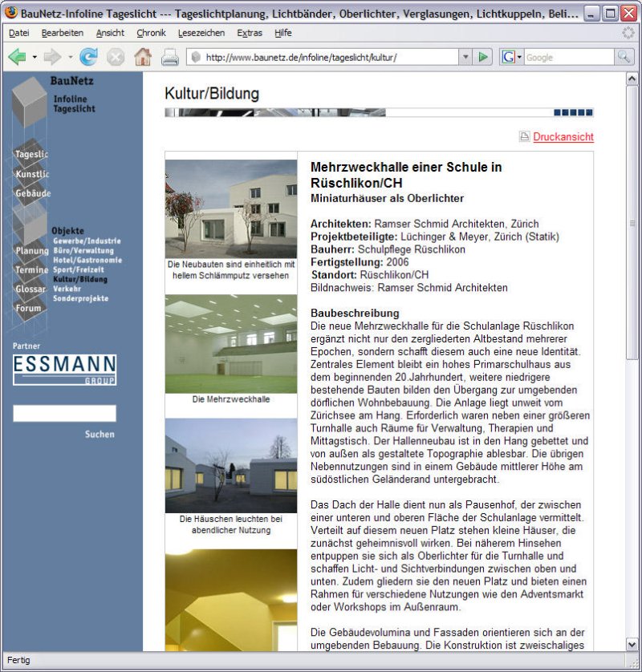Open the Mehrzweckhalle interior photo thumbnail
The width and height of the screenshot is (642, 672).
(x=231, y=344)
